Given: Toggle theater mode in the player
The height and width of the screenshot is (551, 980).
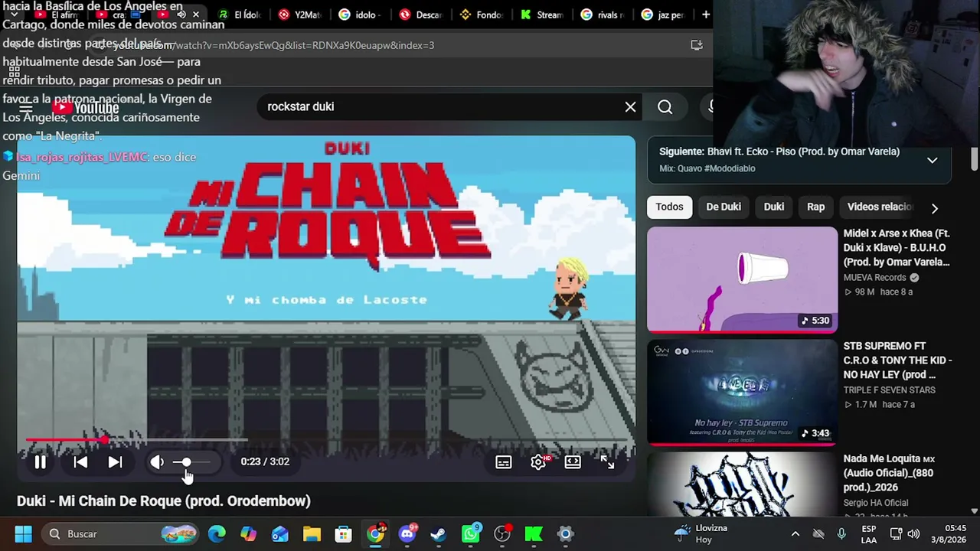Looking at the screenshot, I should tap(573, 462).
